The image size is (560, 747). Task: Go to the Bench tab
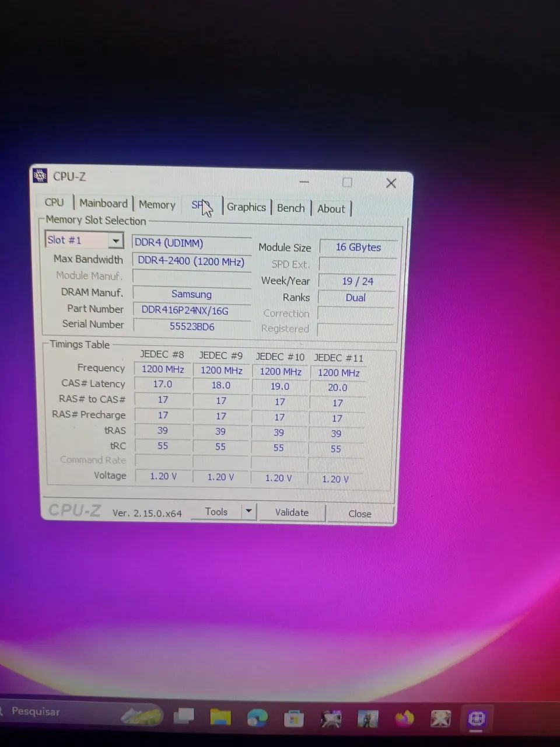tap(291, 208)
